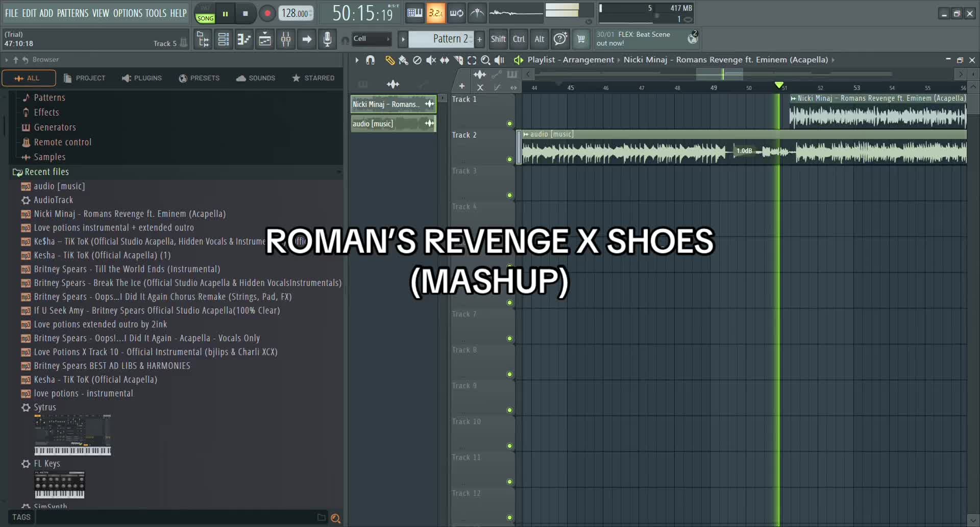
Task: Open the Mixer icon
Action: coord(286,39)
